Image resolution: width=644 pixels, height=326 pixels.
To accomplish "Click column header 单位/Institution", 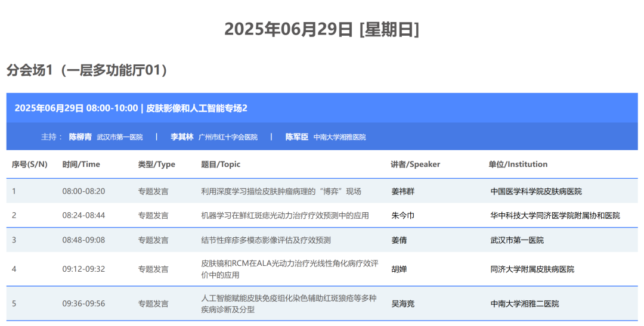I will pyautogui.click(x=518, y=164).
